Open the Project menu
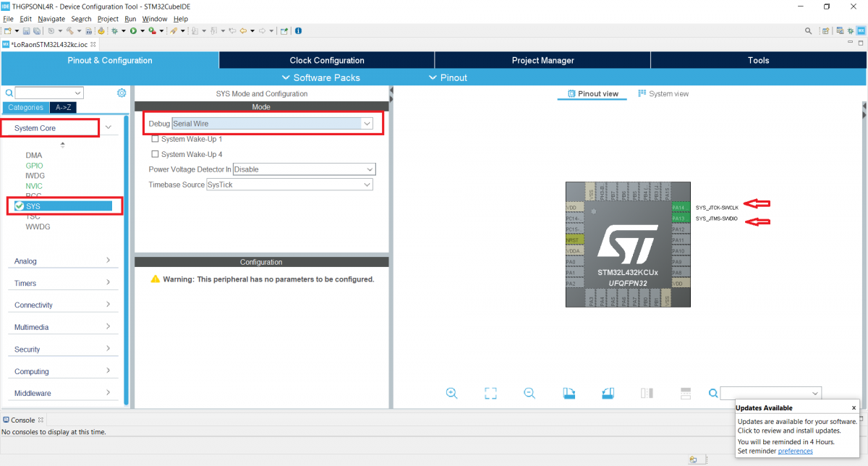Screen dimensions: 868x466 pyautogui.click(x=108, y=19)
